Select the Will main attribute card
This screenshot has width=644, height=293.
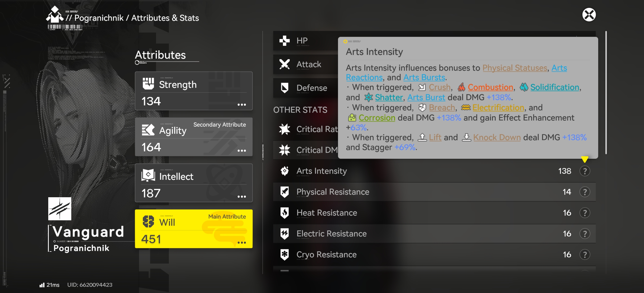[x=194, y=229]
